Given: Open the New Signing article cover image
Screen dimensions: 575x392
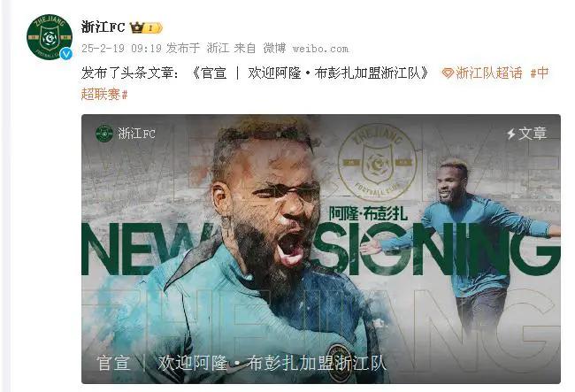Looking at the screenshot, I should point(321,249).
